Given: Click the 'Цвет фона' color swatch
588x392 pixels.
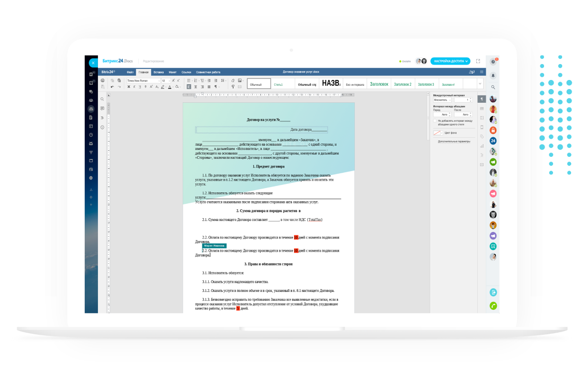Looking at the screenshot, I should tap(438, 133).
